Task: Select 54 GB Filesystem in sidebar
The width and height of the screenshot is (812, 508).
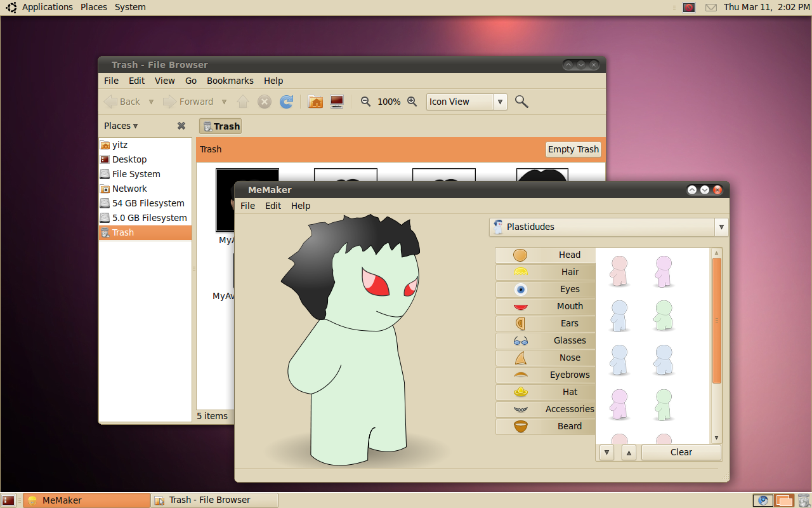Action: coord(148,203)
